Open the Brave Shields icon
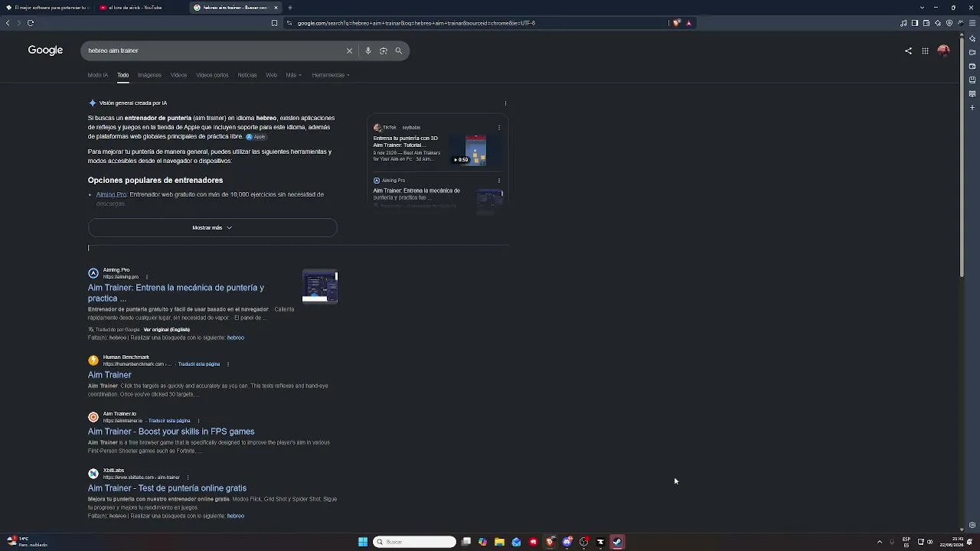980x551 pixels. 676,23
